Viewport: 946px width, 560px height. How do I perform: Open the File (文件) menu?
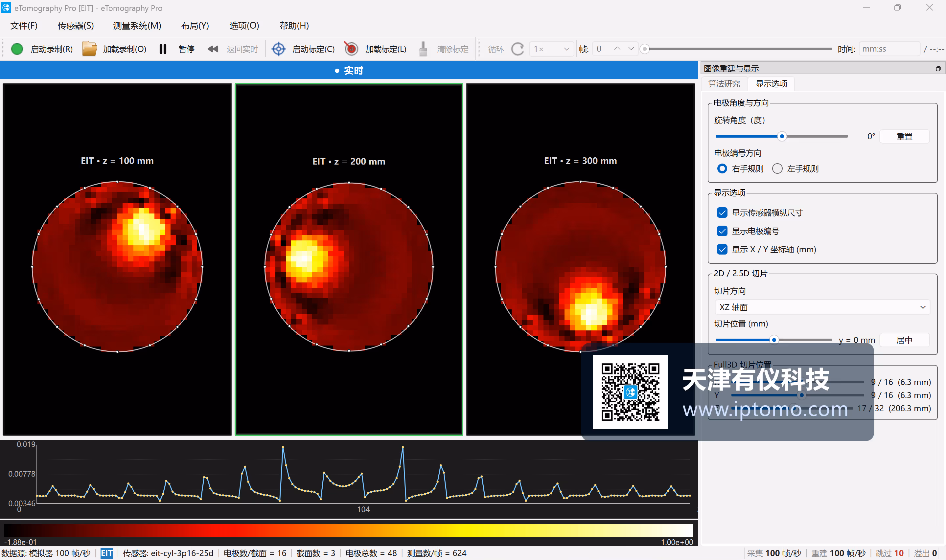click(x=24, y=26)
